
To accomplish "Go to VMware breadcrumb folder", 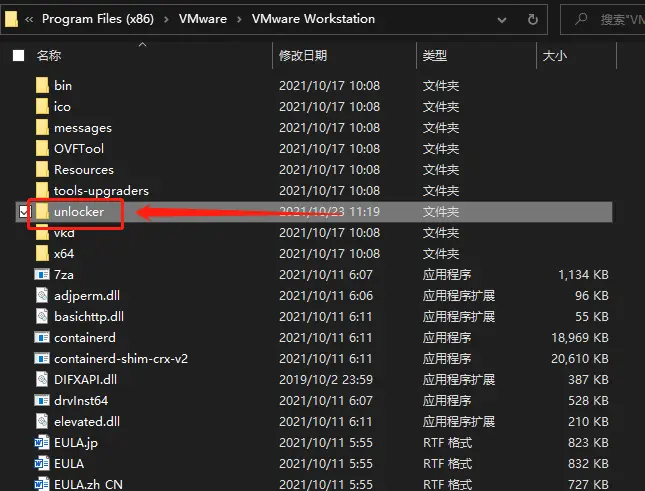I will click(203, 19).
